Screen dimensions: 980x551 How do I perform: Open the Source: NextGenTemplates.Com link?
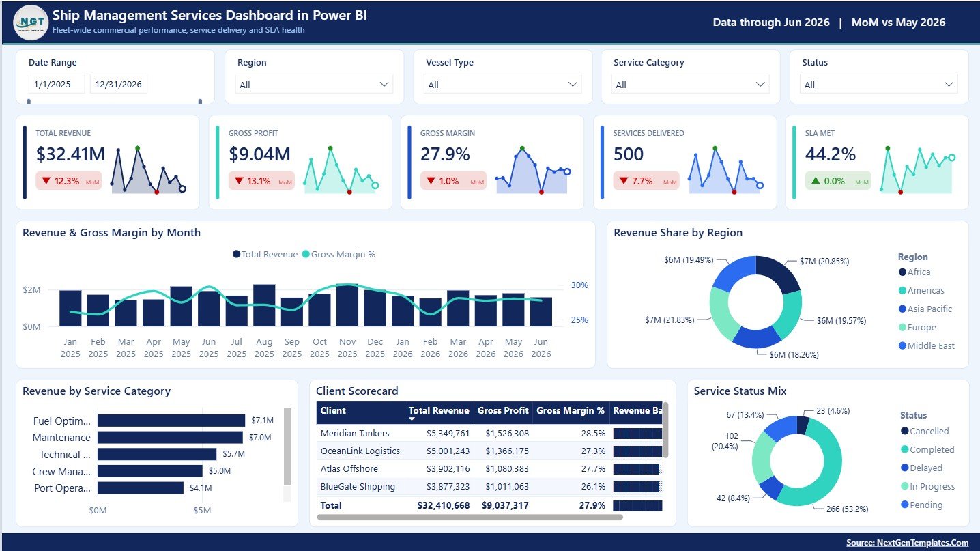pos(907,543)
